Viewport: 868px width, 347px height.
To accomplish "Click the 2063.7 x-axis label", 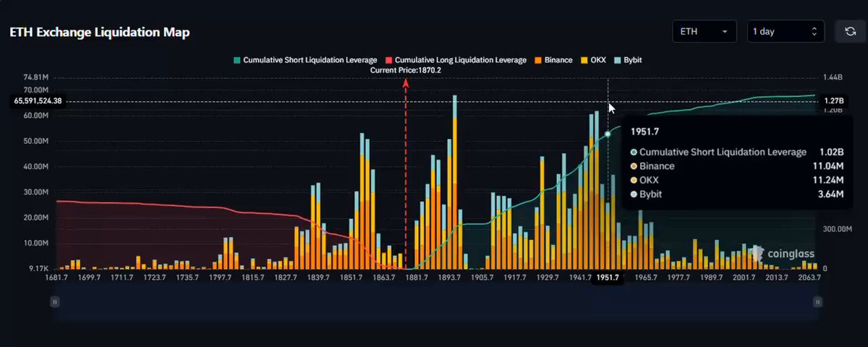I will coord(809,278).
